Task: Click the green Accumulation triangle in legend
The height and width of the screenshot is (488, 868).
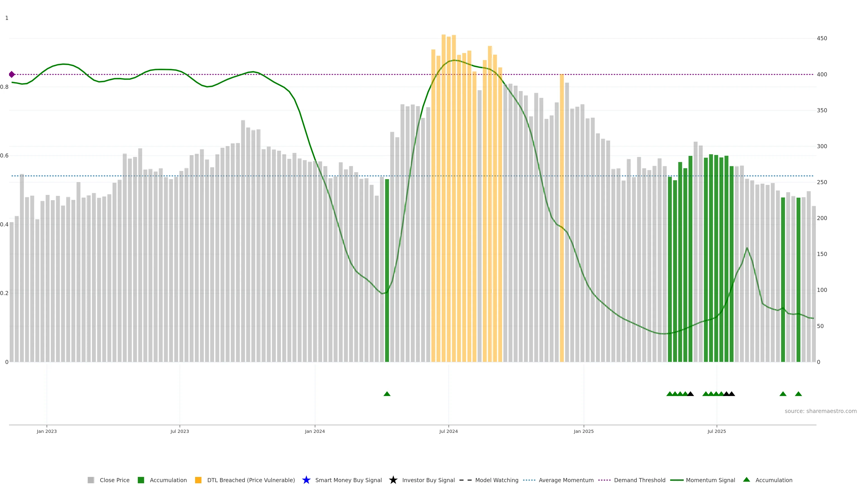Action: pyautogui.click(x=746, y=480)
